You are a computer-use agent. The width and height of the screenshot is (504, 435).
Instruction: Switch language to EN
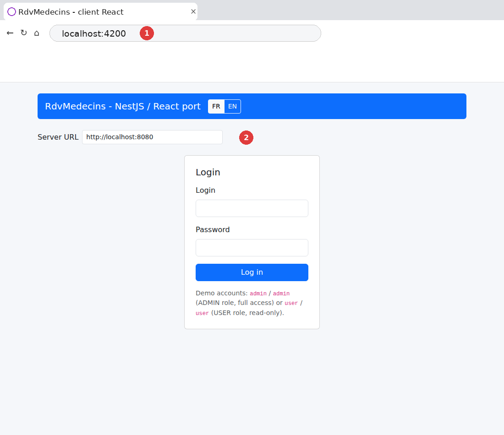tap(232, 106)
